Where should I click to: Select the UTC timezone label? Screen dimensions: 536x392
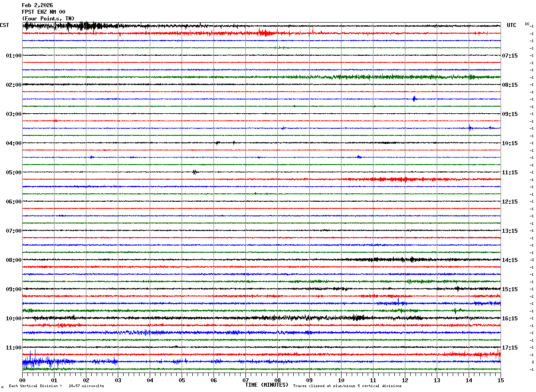512,25
